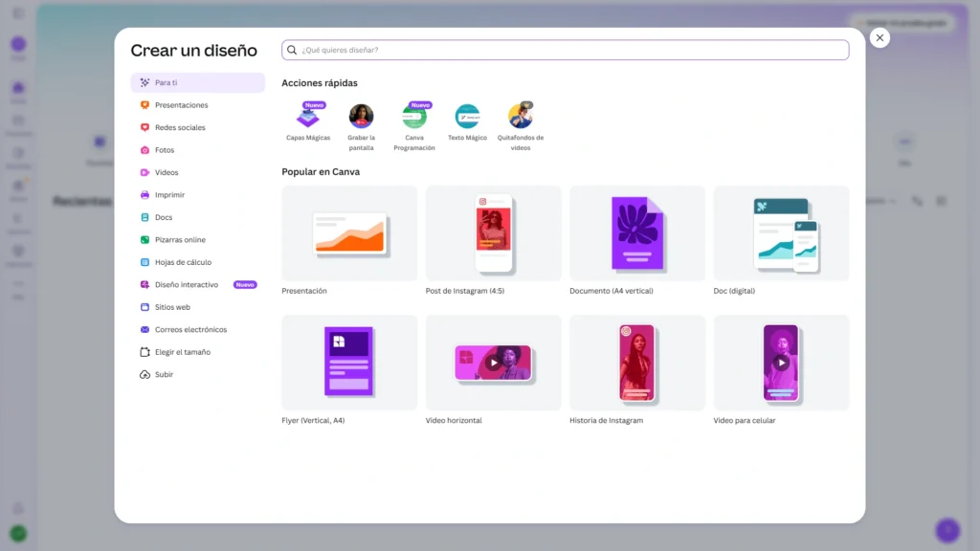Select the Texto Mágico quick action
The image size is (980, 551).
tap(467, 121)
